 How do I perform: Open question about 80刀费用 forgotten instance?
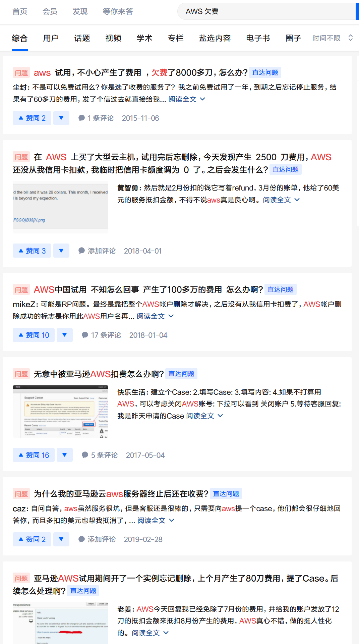(x=176, y=585)
